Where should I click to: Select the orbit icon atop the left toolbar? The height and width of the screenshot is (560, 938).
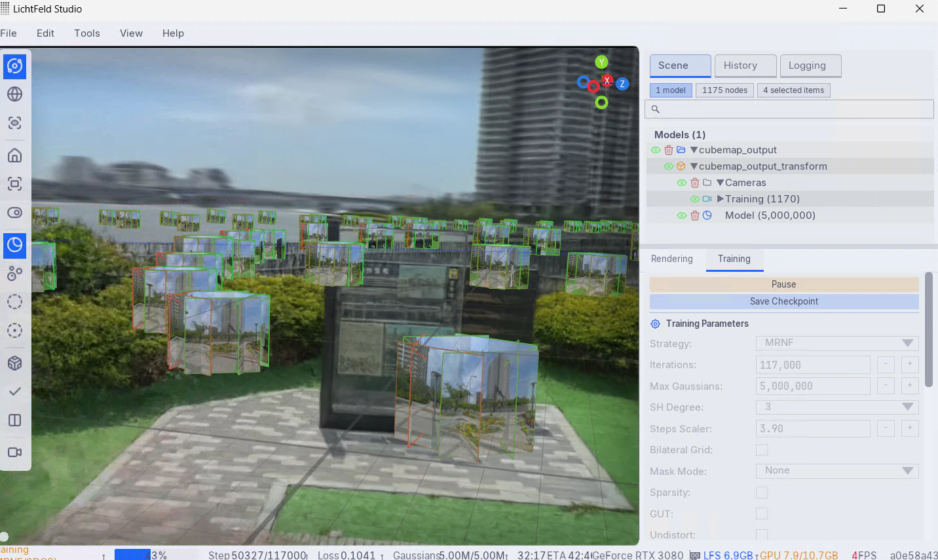14,66
